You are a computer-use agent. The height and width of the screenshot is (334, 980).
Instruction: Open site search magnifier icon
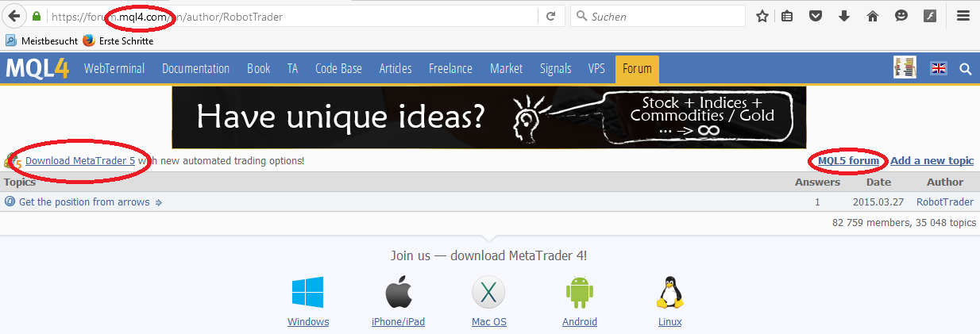tap(966, 69)
